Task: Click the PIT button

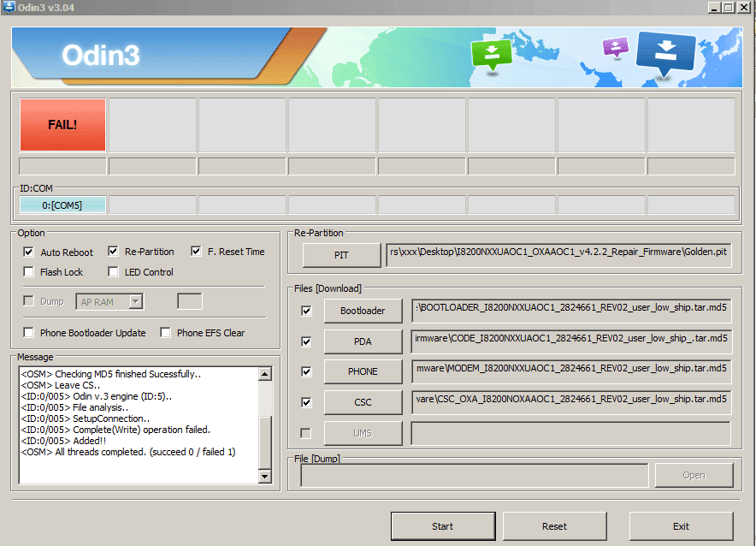Action: coord(341,255)
